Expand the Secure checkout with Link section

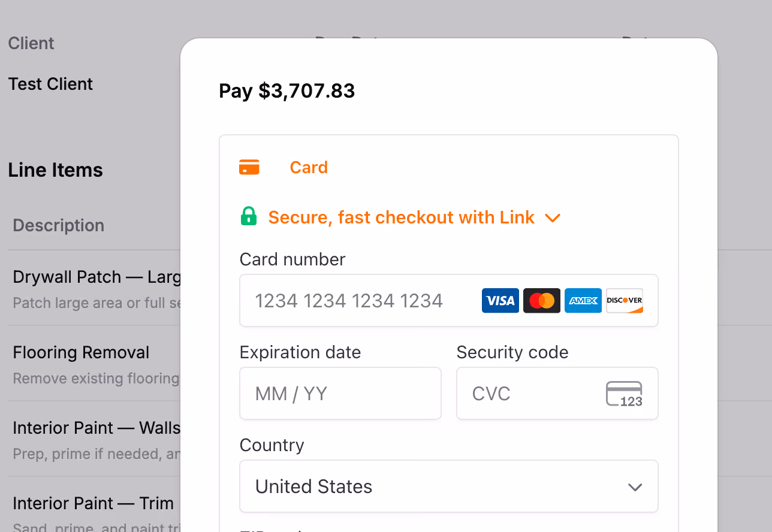click(553, 218)
